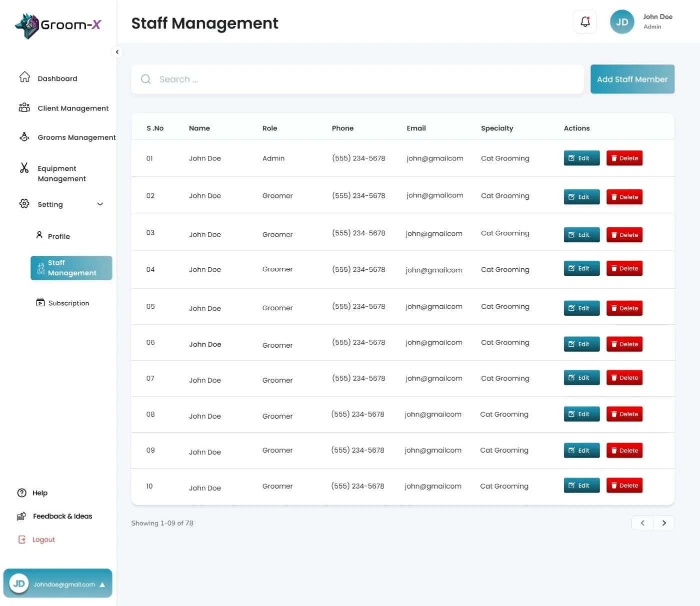Click the Delete button for row 07
The width and height of the screenshot is (700, 606).
point(624,378)
